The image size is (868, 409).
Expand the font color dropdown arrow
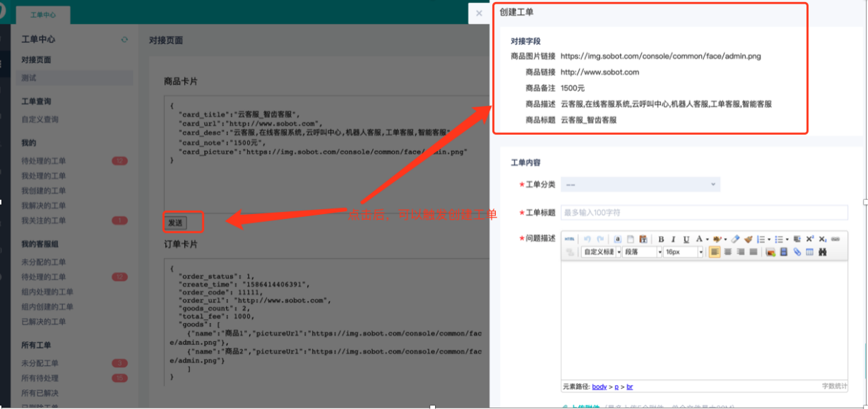707,239
